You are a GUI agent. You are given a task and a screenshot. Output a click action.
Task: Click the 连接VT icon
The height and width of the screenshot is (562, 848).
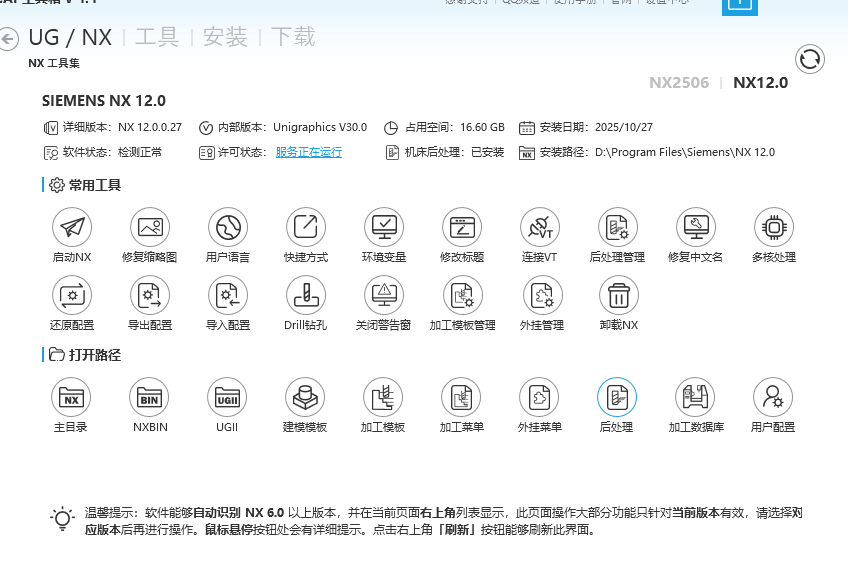pyautogui.click(x=540, y=227)
